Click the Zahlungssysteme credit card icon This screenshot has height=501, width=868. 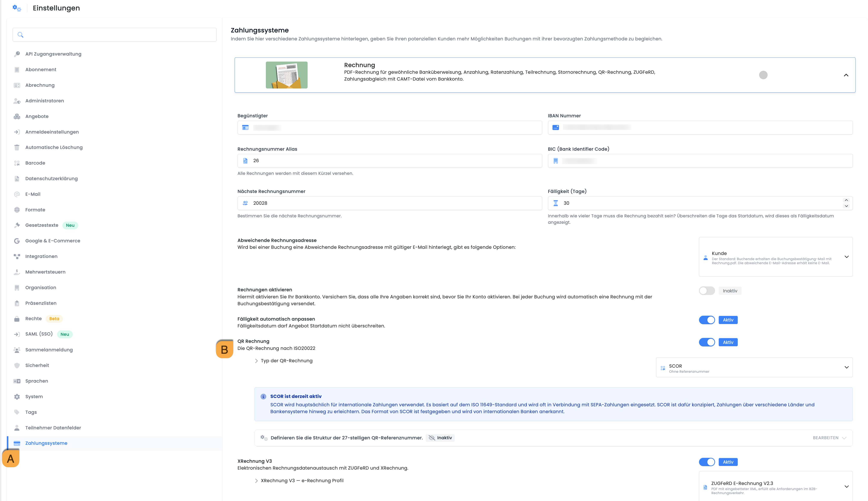coord(17,443)
